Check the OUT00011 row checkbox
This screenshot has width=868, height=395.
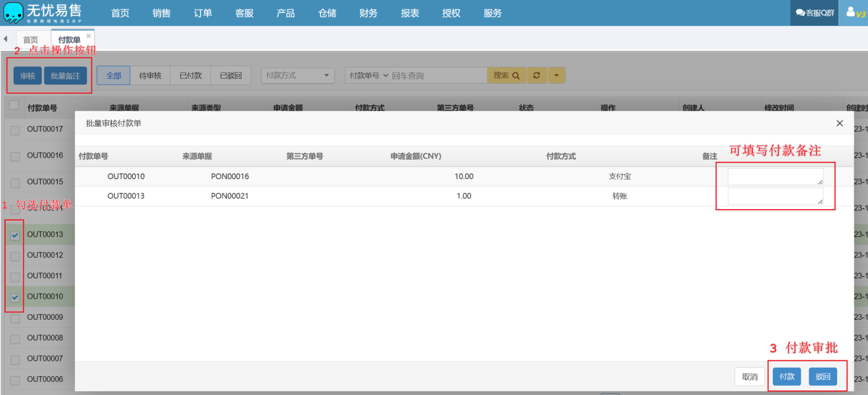tap(15, 276)
